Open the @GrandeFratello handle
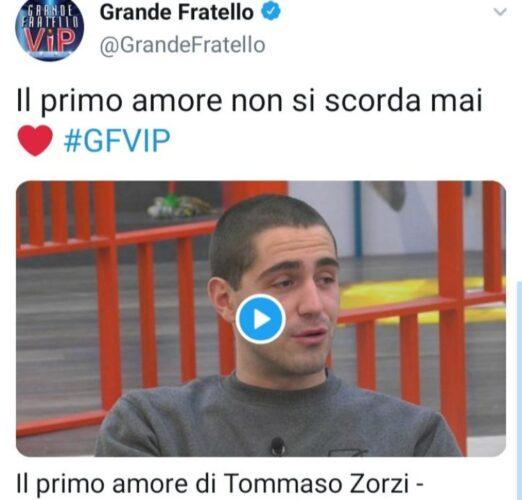 [x=182, y=45]
